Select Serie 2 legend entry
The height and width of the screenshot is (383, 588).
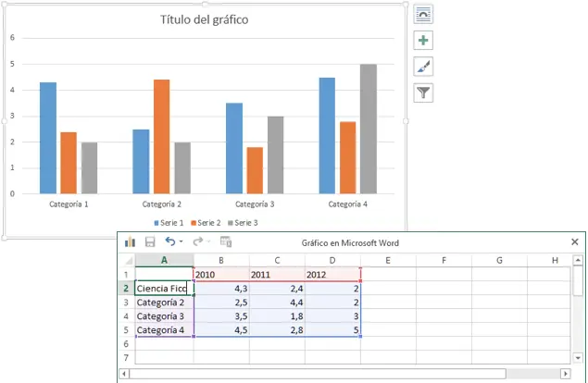tap(206, 223)
